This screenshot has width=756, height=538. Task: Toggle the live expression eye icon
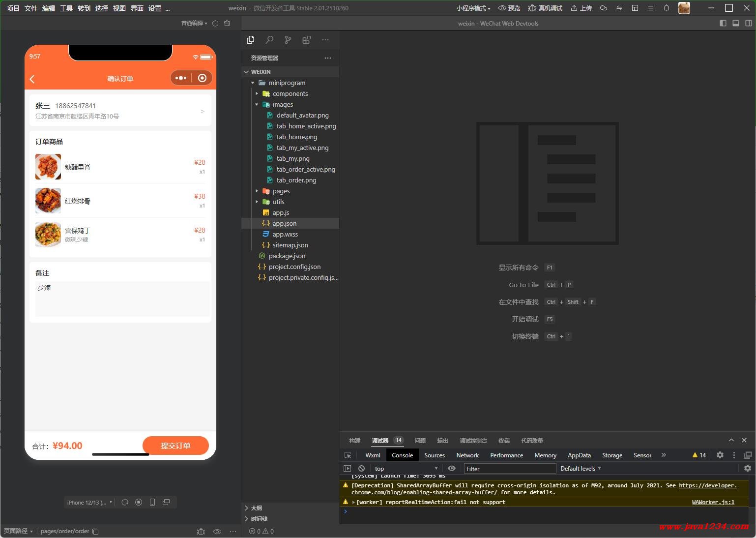(451, 469)
